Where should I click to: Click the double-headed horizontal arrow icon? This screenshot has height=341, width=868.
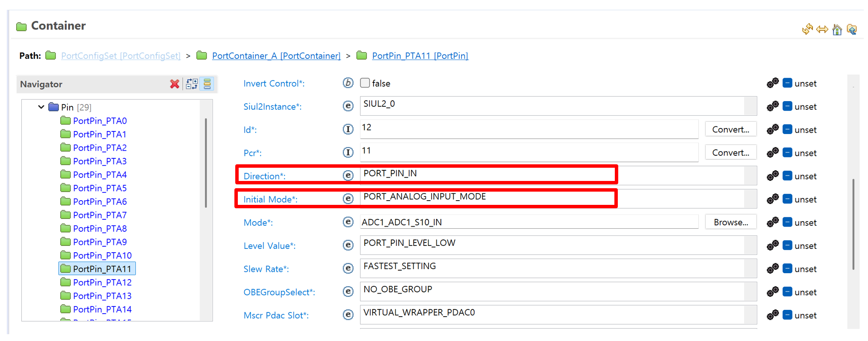(x=822, y=29)
